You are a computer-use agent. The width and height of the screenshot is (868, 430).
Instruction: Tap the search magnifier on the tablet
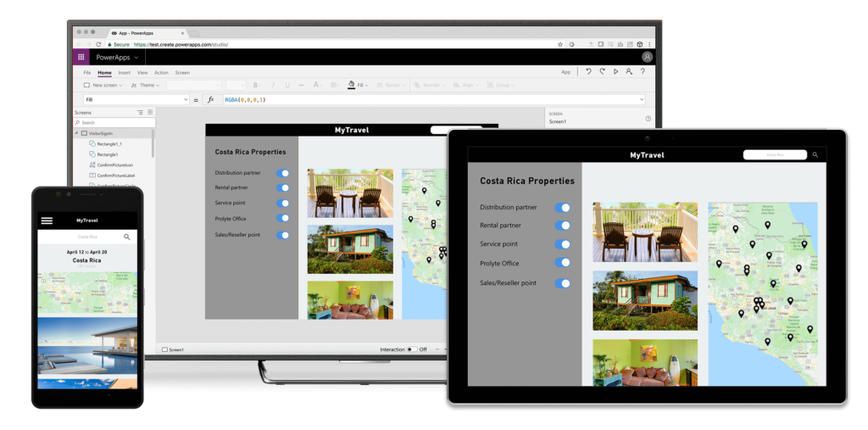[815, 155]
